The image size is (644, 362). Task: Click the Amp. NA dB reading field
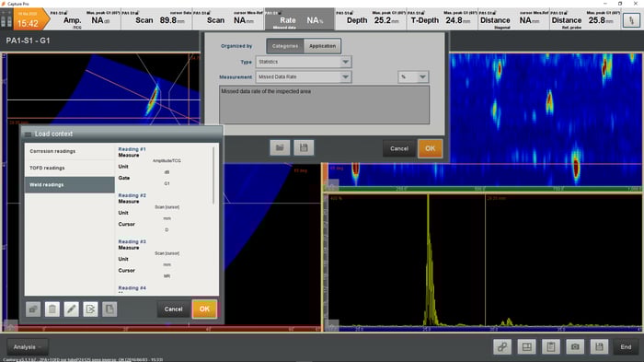[86, 19]
